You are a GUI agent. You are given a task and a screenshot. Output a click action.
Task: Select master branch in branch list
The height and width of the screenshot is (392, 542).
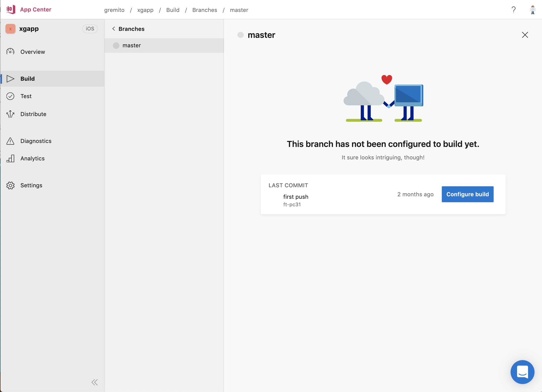[x=132, y=46]
